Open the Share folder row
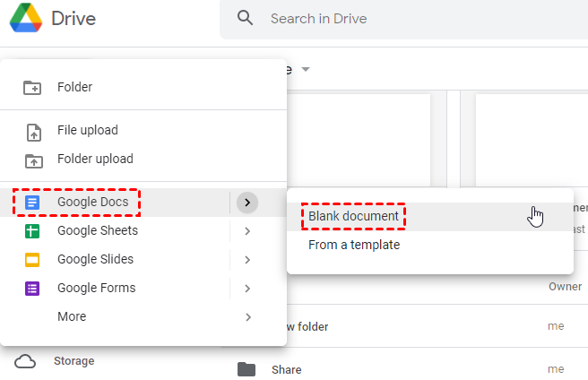 click(x=287, y=369)
